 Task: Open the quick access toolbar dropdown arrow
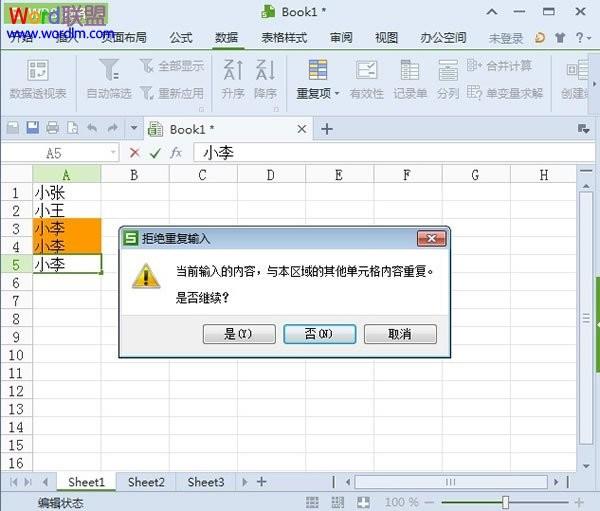(x=134, y=128)
